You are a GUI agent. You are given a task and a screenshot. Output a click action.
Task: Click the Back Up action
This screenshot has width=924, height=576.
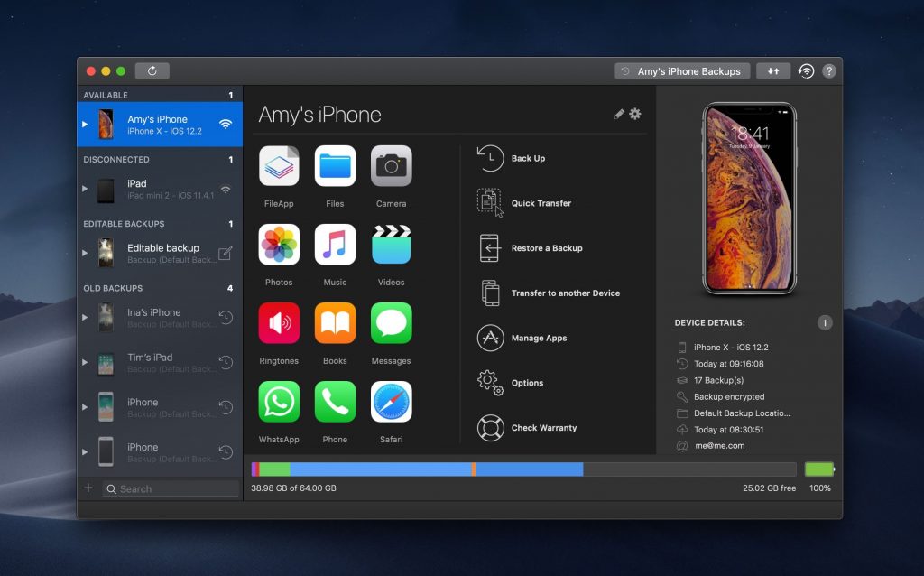click(528, 158)
